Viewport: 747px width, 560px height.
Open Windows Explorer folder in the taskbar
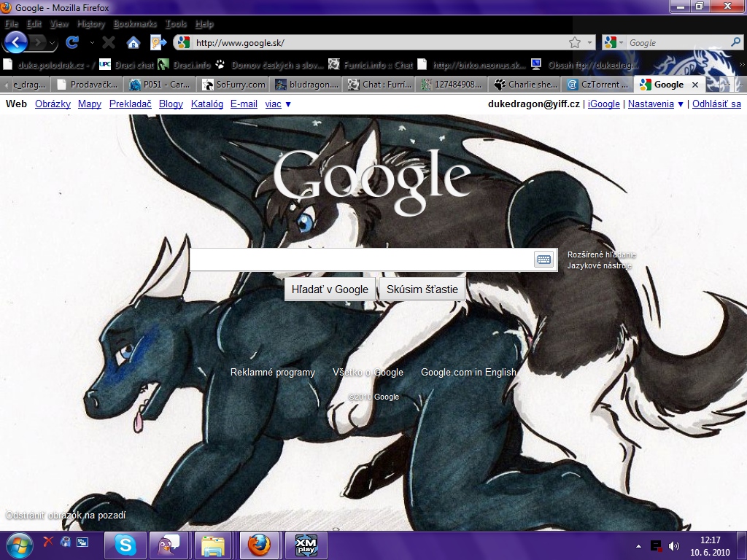(213, 545)
